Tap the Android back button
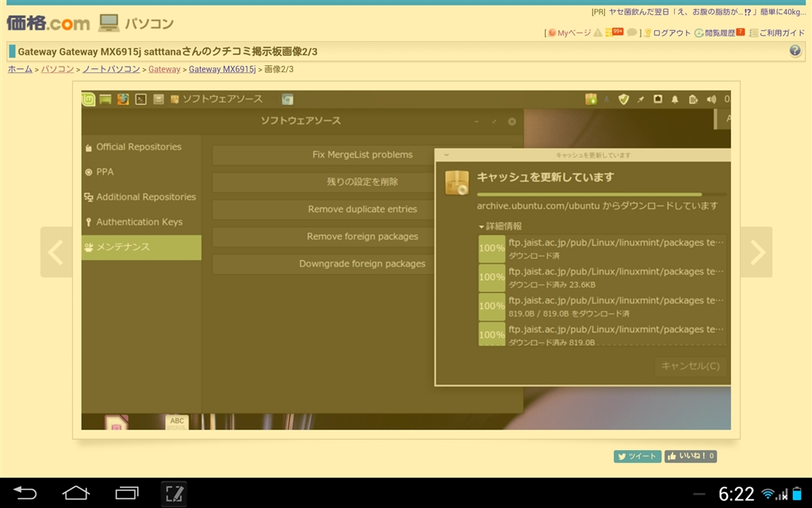This screenshot has width=812, height=508. click(x=25, y=492)
